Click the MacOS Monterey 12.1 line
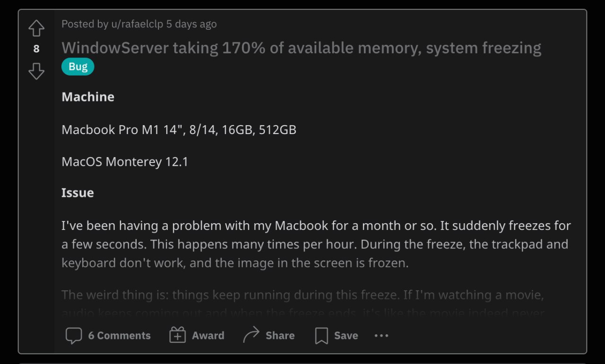This screenshot has width=605, height=364. click(125, 162)
